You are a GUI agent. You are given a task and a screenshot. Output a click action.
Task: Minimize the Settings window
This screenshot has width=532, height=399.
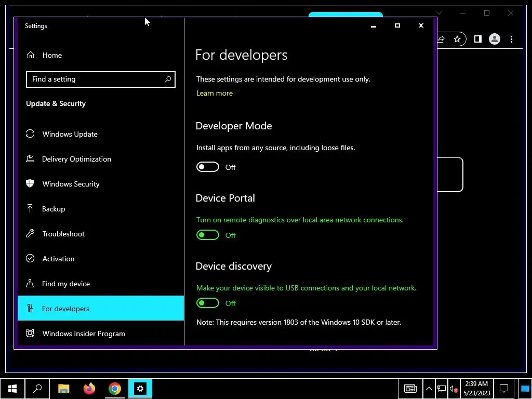[374, 26]
